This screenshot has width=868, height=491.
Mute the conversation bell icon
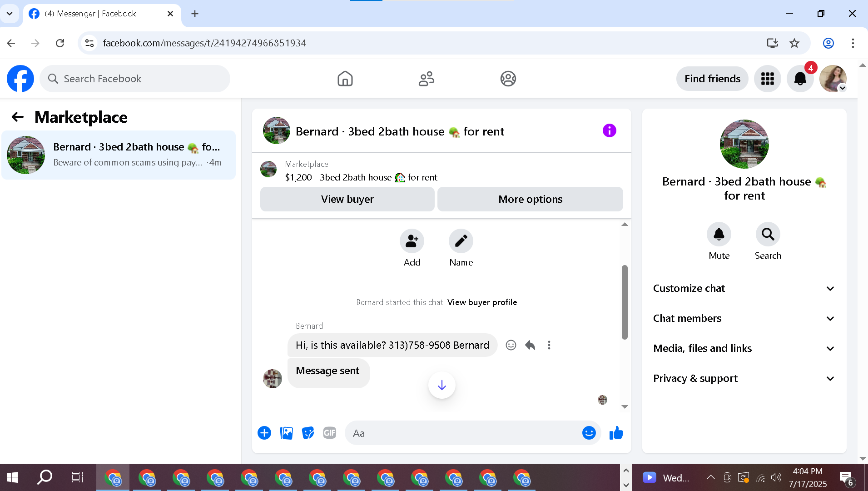pos(719,235)
